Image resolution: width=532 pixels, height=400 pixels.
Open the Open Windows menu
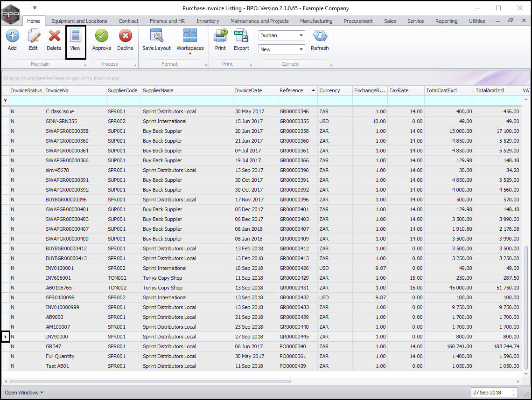coord(24,393)
